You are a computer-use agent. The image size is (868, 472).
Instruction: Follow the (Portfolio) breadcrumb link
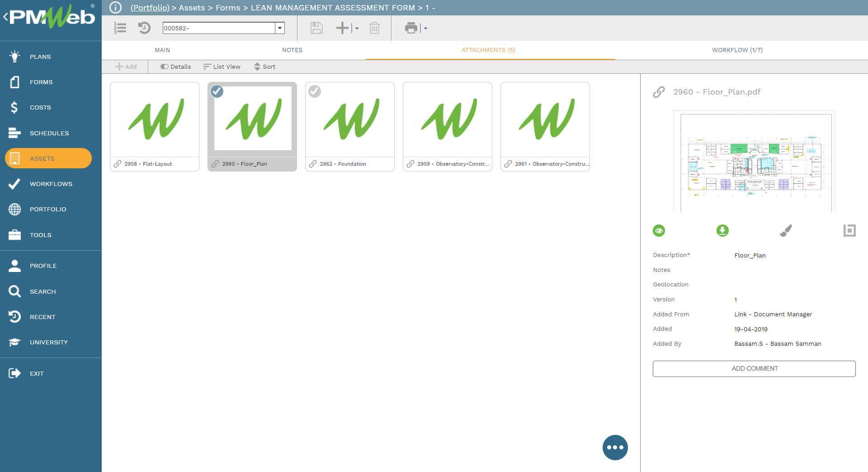point(150,8)
